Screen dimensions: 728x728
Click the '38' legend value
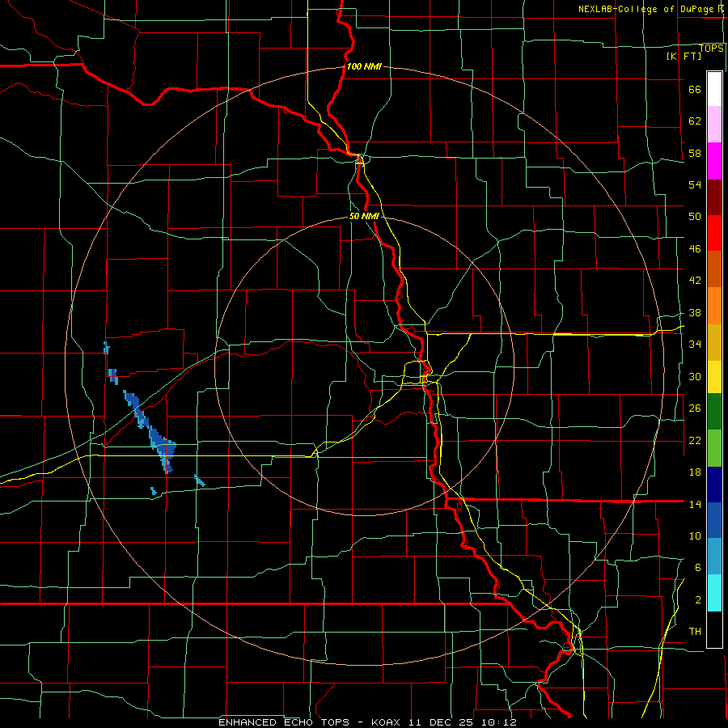click(x=695, y=313)
